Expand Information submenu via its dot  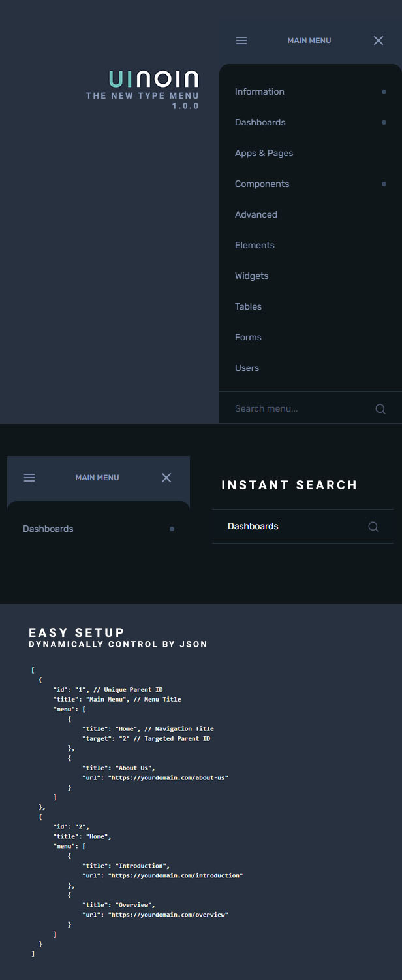(384, 92)
